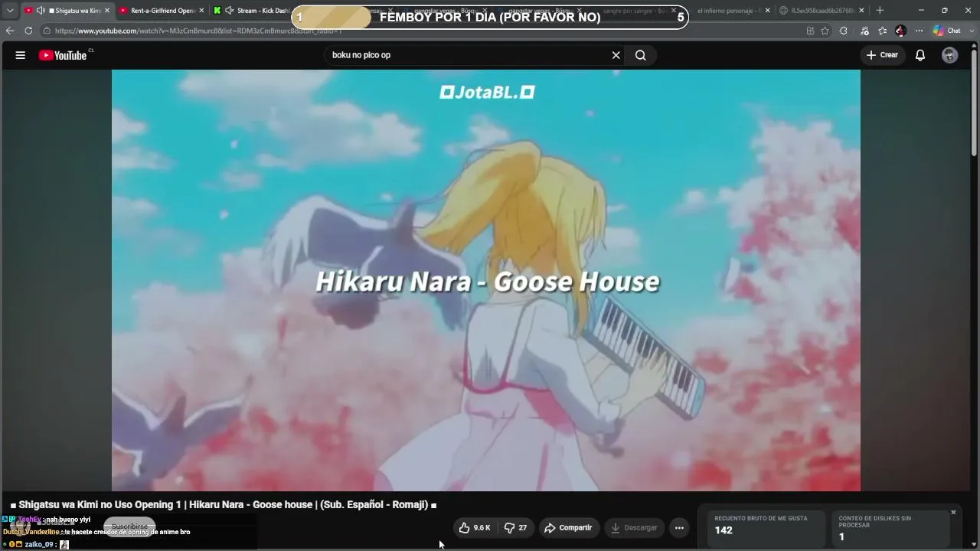Click the video player showing Hikaru Nara
Image resolution: width=980 pixels, height=551 pixels.
click(486, 280)
